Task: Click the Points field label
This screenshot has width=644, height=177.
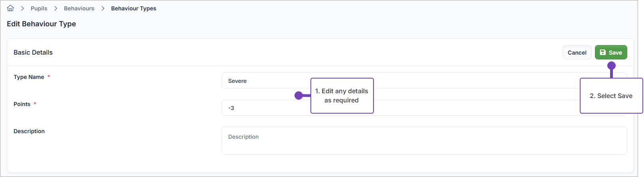Action: pyautogui.click(x=22, y=104)
